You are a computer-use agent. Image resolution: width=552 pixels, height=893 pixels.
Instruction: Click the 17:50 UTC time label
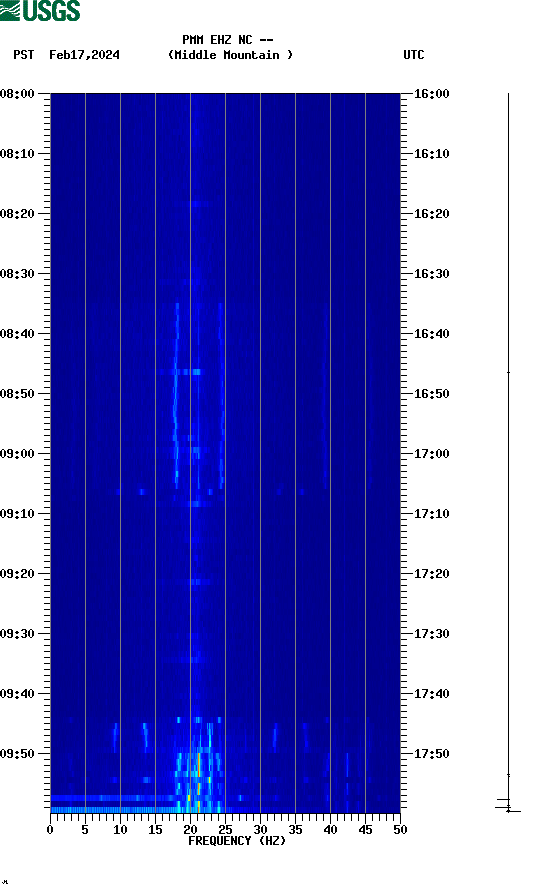(431, 754)
